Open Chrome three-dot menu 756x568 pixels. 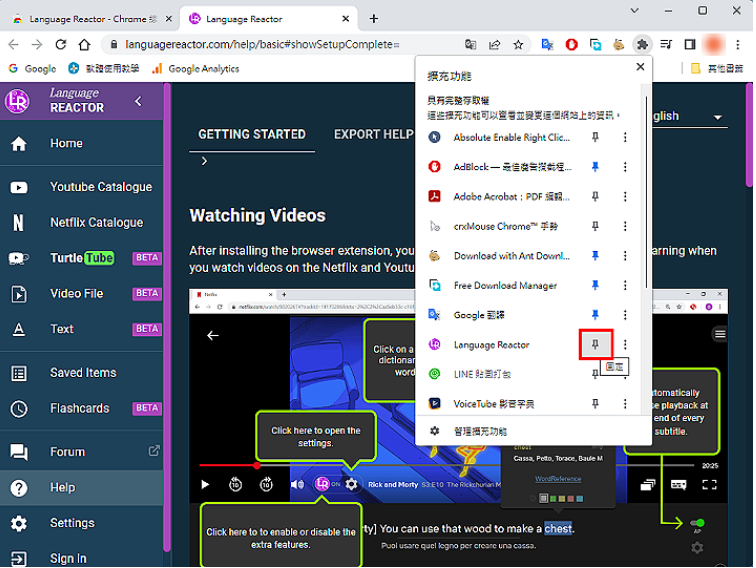tap(738, 44)
